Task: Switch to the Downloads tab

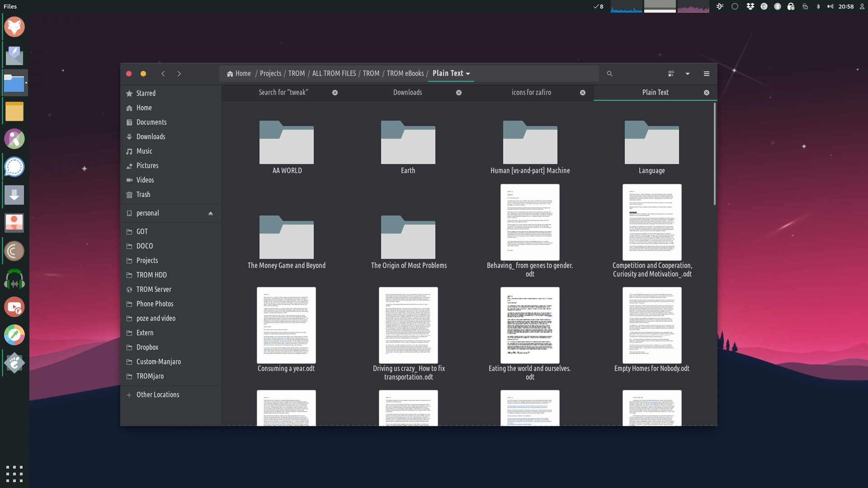Action: point(407,92)
